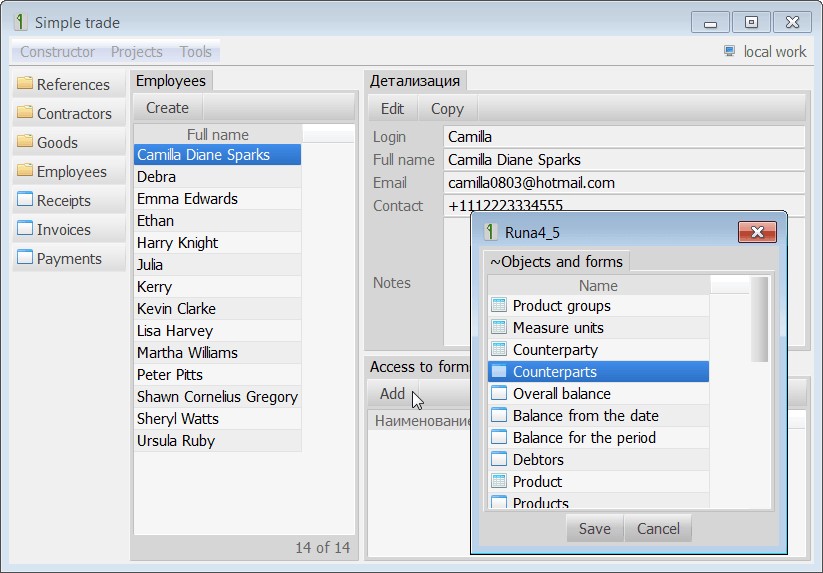Viewport: 823px width, 573px height.
Task: Click the Overall balance form icon
Action: [499, 394]
